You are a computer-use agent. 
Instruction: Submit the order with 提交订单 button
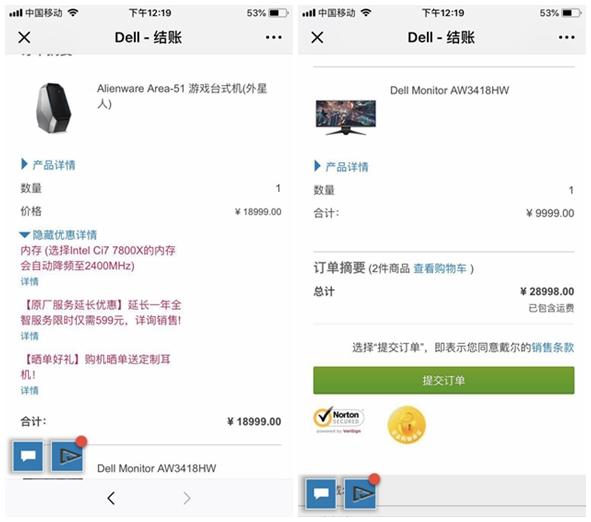coord(444,380)
